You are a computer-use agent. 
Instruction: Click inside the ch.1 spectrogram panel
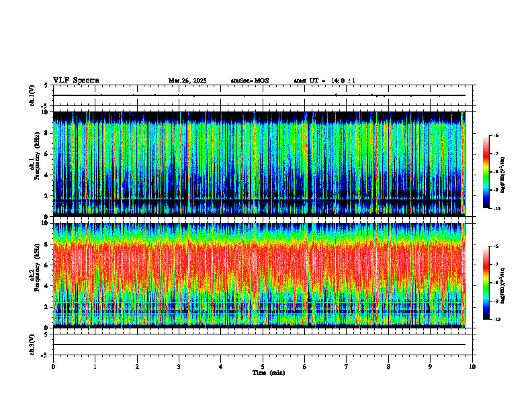[259, 164]
